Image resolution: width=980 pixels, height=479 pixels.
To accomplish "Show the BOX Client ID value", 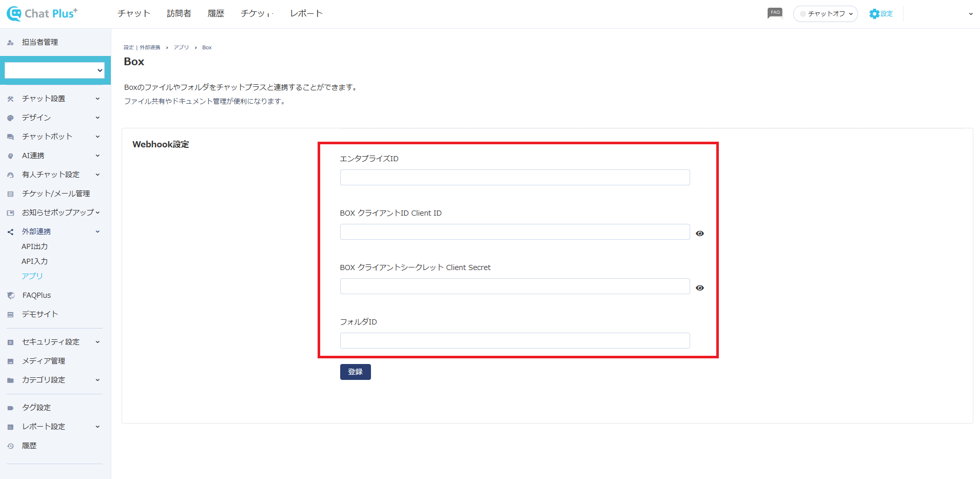I will pos(700,234).
